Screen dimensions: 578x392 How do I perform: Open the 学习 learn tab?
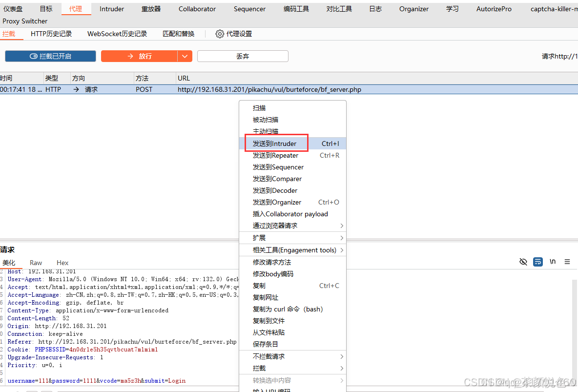453,9
